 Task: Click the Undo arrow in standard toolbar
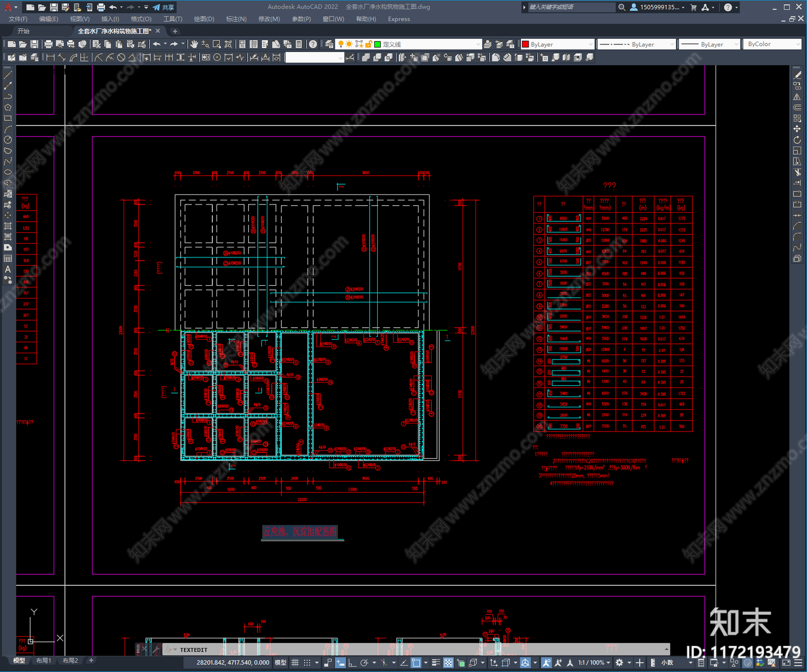[157, 44]
